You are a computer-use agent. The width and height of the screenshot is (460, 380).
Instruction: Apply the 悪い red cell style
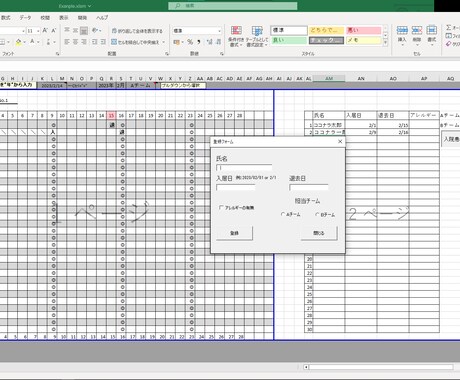point(363,30)
